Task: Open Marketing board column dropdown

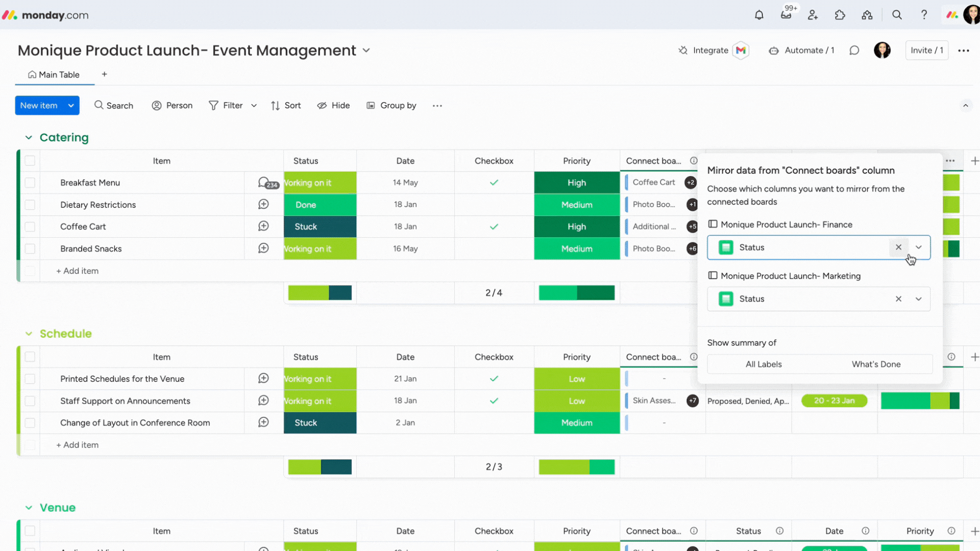Action: pyautogui.click(x=919, y=299)
